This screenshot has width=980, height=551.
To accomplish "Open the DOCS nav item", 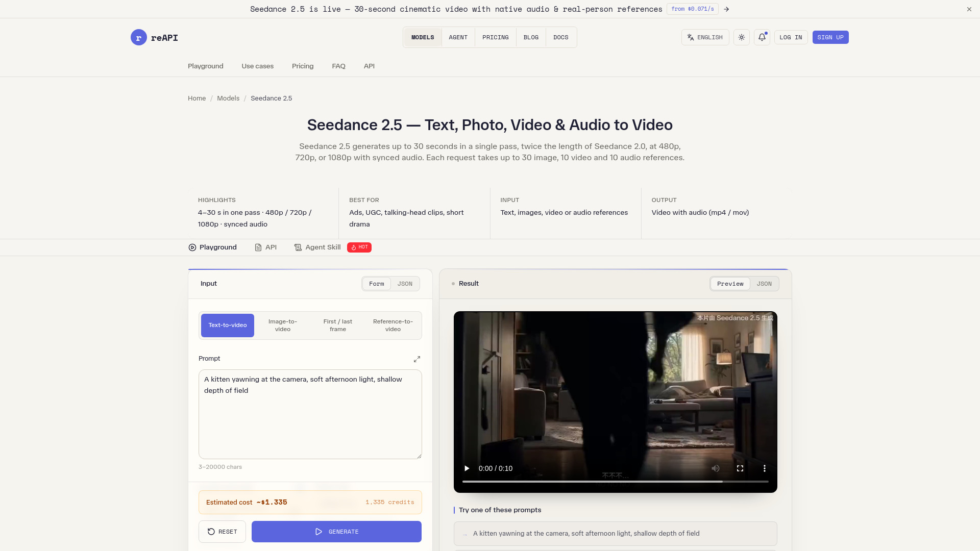I will coord(561,37).
